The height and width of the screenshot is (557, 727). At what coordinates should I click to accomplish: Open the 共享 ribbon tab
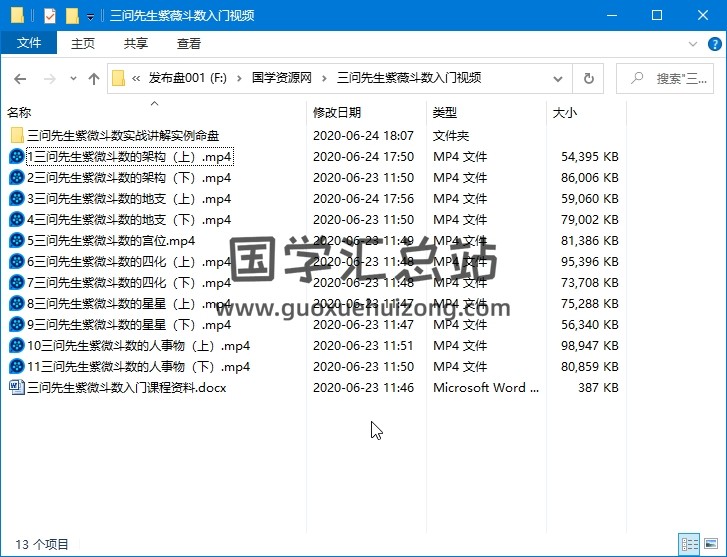pos(136,44)
